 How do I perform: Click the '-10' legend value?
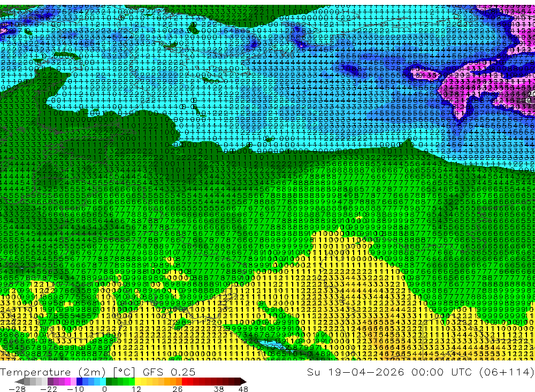pos(75,389)
